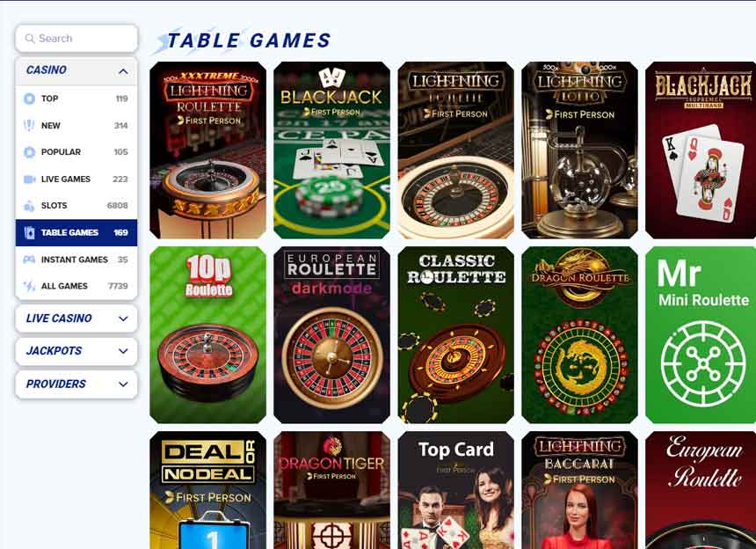
Task: Select the Table Games menu item
Action: coord(76,232)
